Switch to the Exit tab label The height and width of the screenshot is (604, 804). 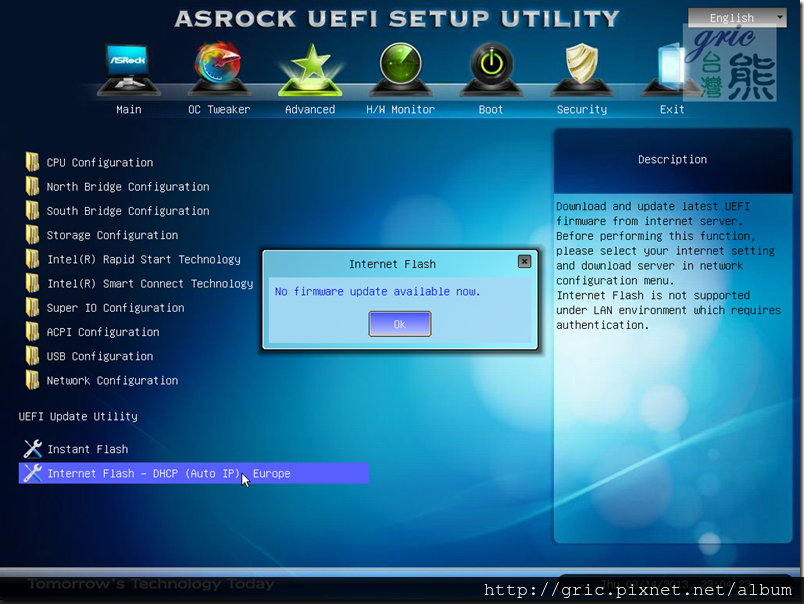672,109
